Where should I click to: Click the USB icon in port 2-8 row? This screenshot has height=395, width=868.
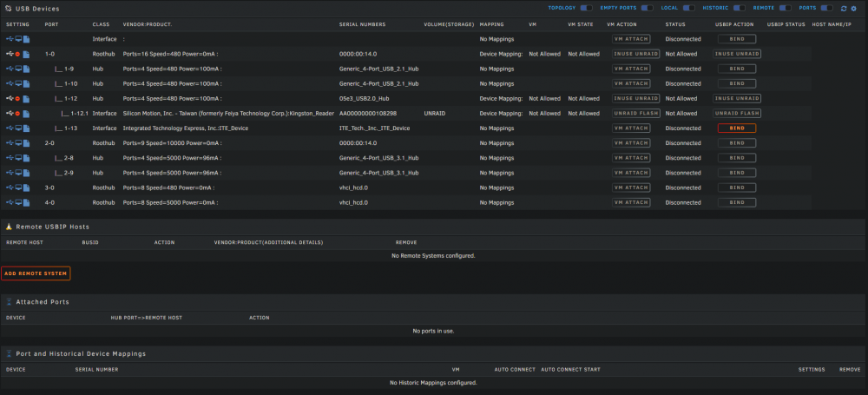pyautogui.click(x=10, y=158)
